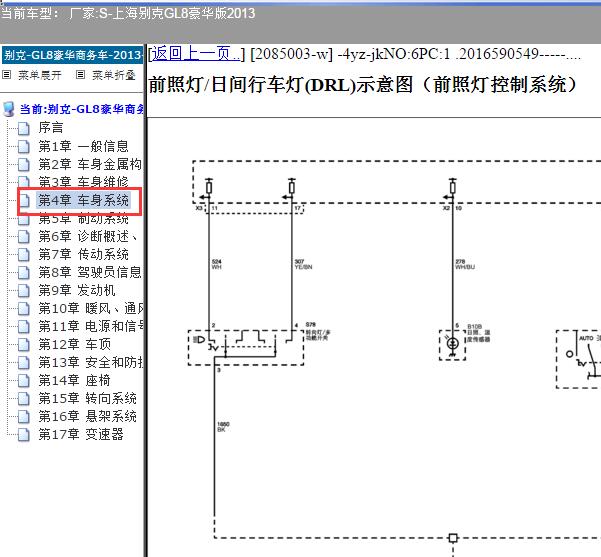This screenshot has width=601, height=557.
Task: Open 第17章 变速器 chapter
Action: pyautogui.click(x=81, y=434)
